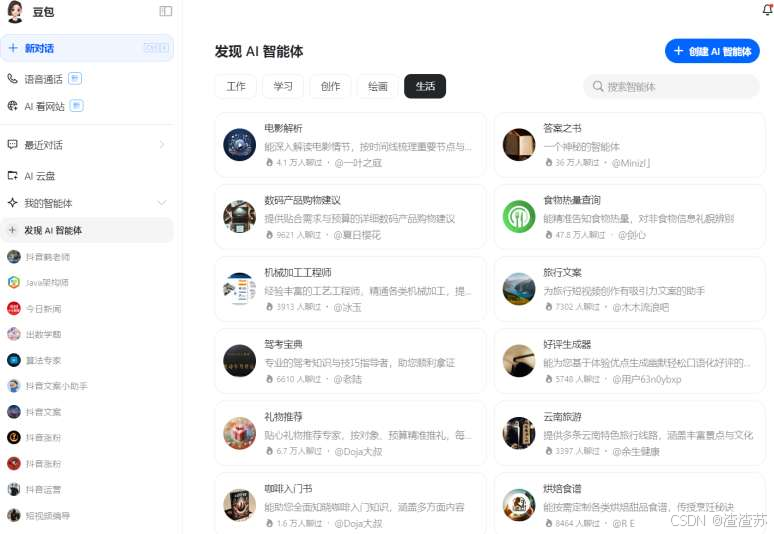This screenshot has height=534, width=774.
Task: Select 发现 AI 智能体 in sidebar
Action: point(87,230)
